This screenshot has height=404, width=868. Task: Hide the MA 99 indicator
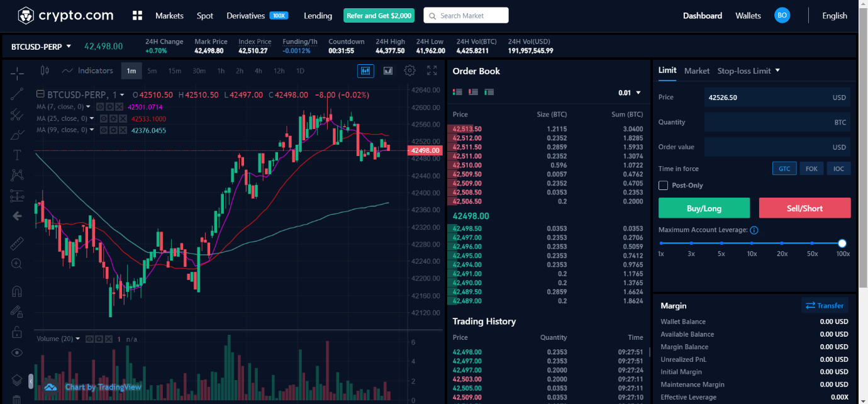[103, 130]
